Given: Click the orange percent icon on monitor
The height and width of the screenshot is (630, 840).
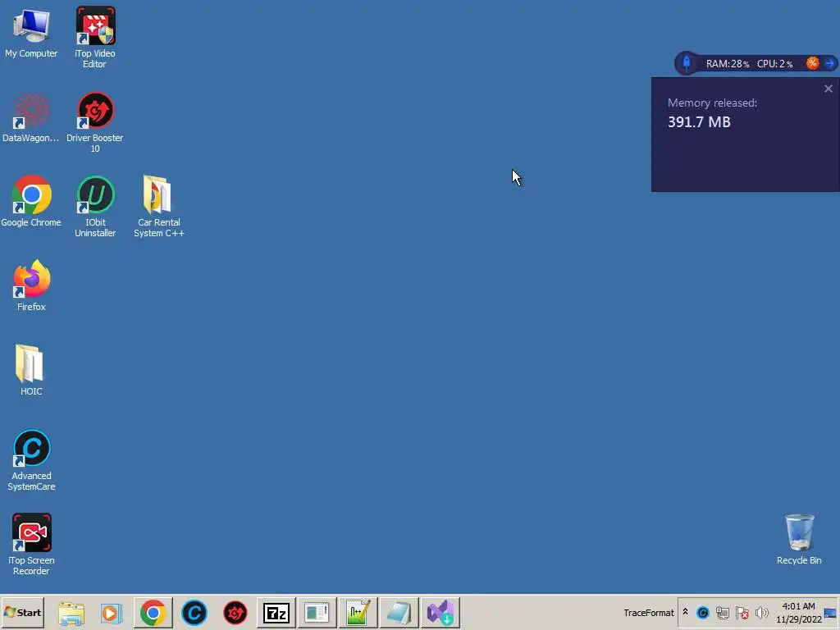Looking at the screenshot, I should pos(813,63).
